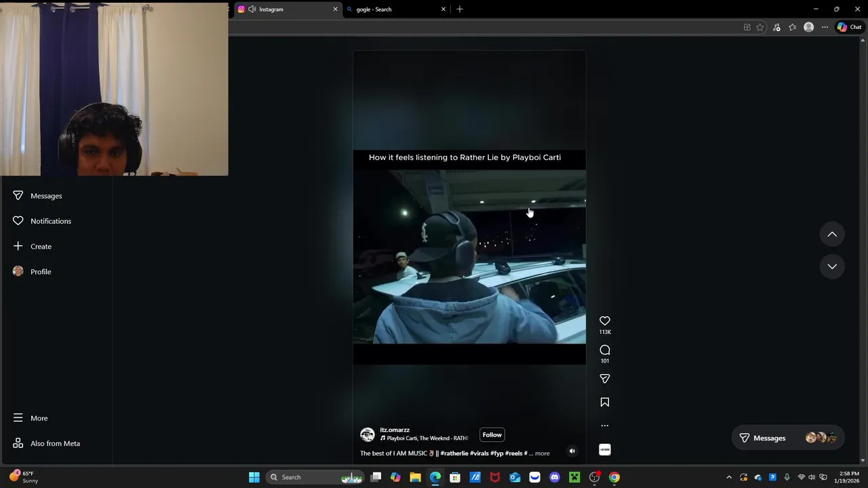This screenshot has height=488, width=868.
Task: Close the Instagram tab
Action: (335, 9)
